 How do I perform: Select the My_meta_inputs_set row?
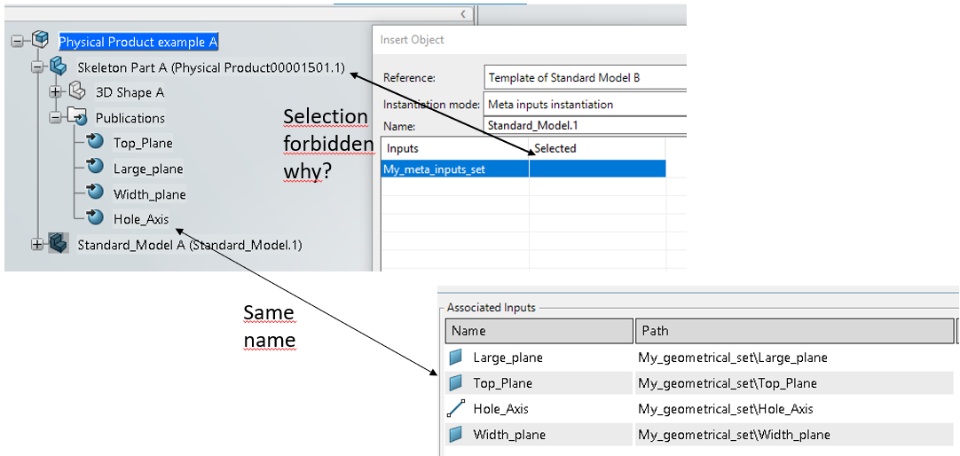(523, 169)
